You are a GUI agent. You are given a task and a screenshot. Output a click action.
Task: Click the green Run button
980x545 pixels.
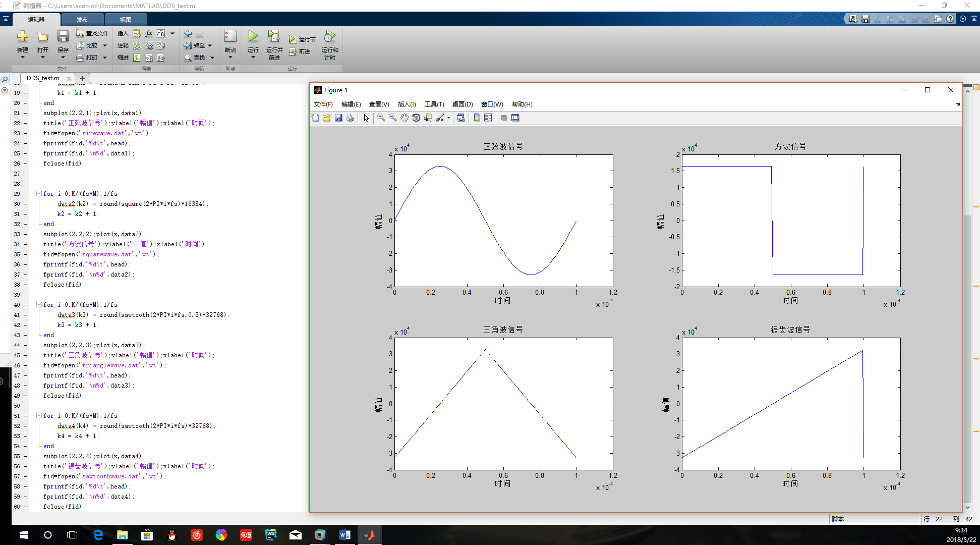point(253,36)
